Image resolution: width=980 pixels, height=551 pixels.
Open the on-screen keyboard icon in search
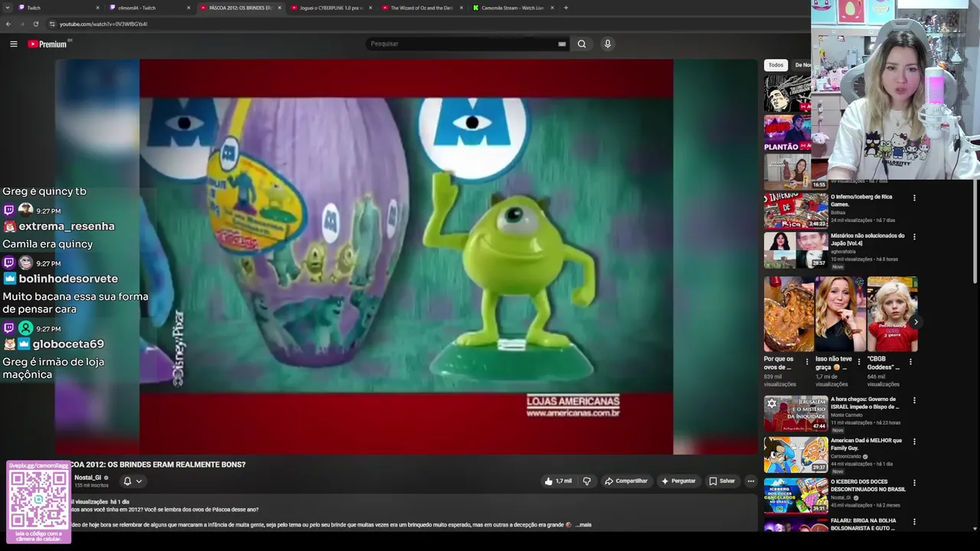(562, 44)
